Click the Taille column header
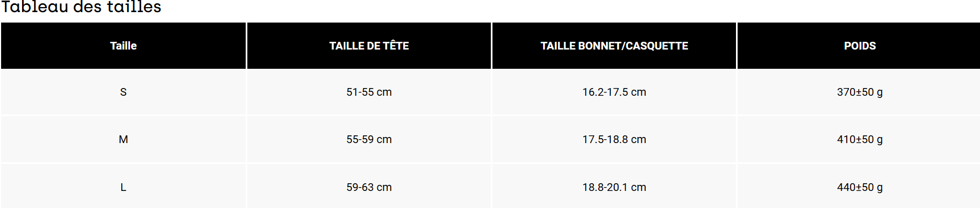The image size is (980, 208). tap(123, 46)
